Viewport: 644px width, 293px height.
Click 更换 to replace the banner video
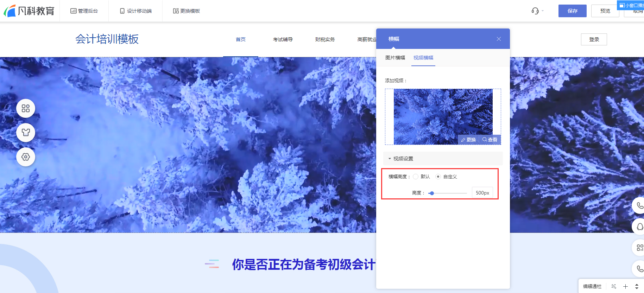tap(468, 140)
